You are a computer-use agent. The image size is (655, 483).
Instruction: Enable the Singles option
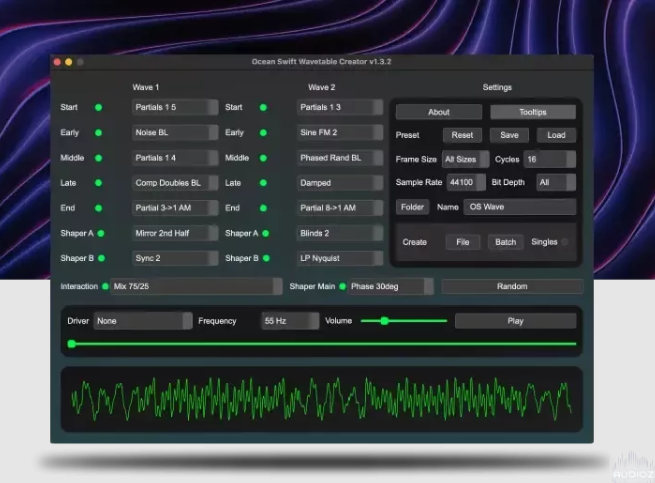(x=565, y=242)
